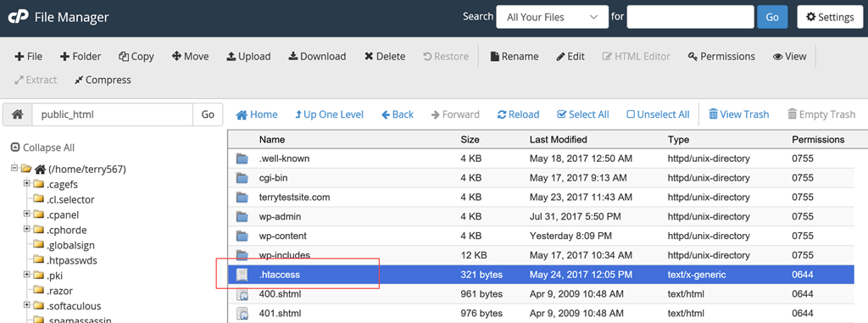
Task: Sort by the Permissions column header
Action: [818, 140]
